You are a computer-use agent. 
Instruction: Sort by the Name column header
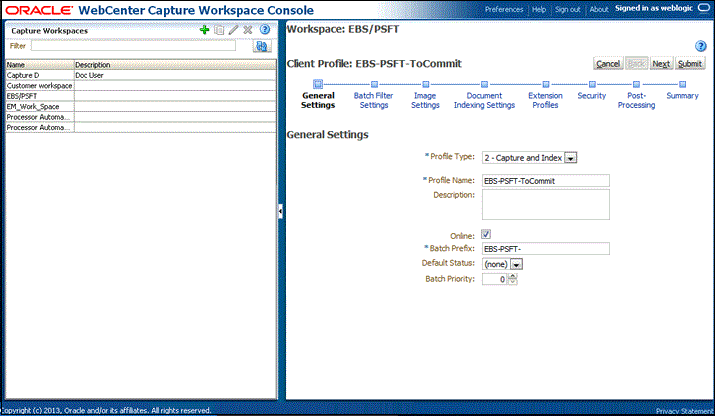[x=40, y=65]
